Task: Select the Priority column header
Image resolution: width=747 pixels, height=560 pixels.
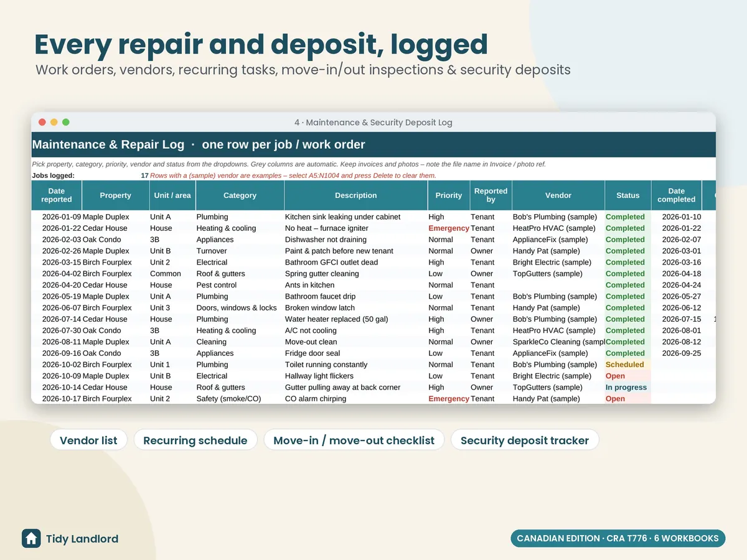Action: click(x=449, y=195)
